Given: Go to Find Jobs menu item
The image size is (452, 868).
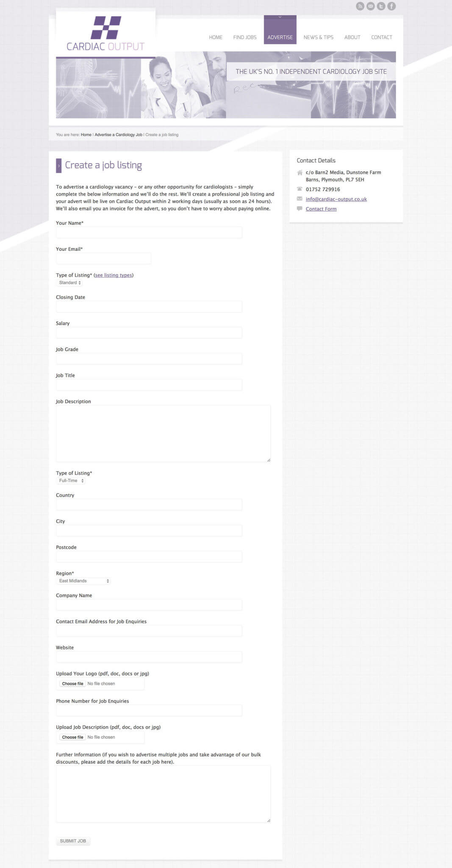Looking at the screenshot, I should (x=245, y=37).
